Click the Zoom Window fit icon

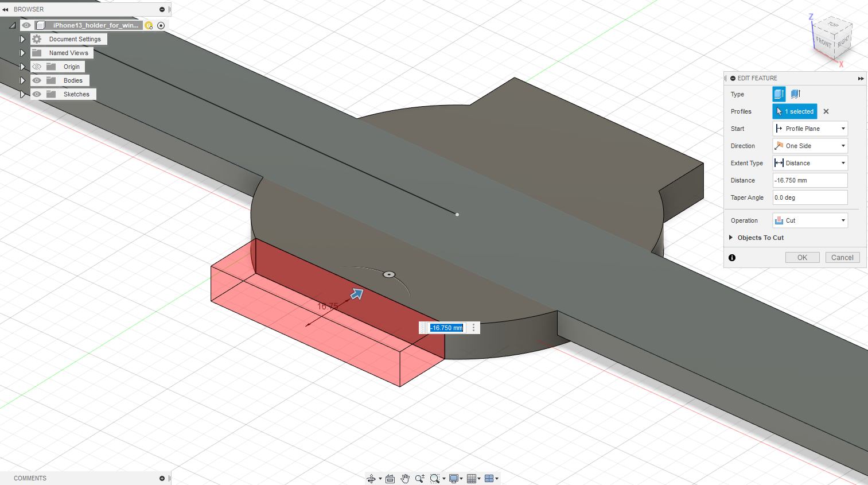(x=435, y=479)
